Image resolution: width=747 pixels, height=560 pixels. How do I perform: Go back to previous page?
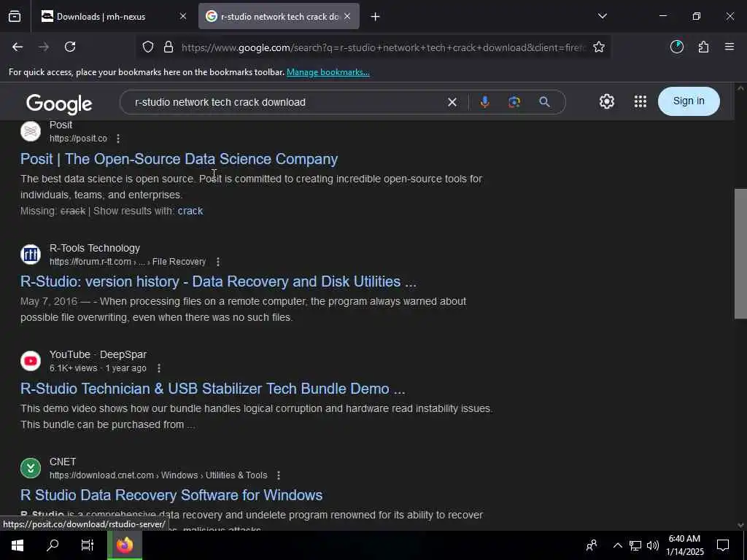tap(18, 47)
